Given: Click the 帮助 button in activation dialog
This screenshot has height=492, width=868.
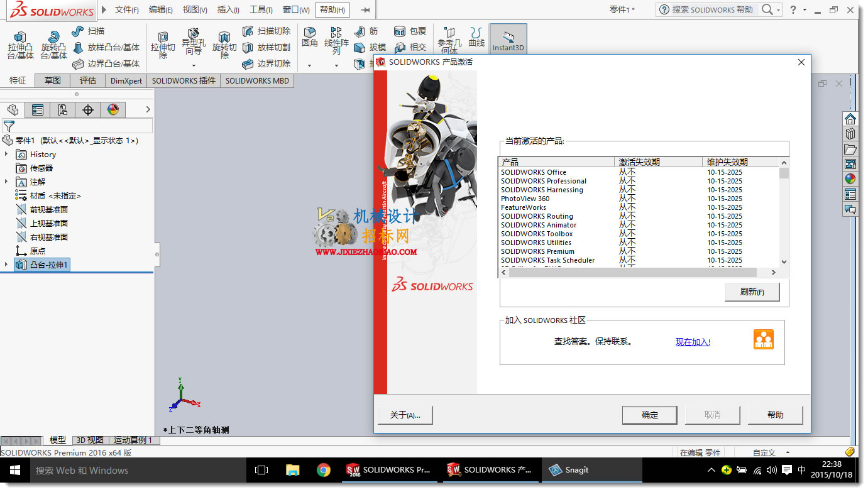Looking at the screenshot, I should [776, 415].
